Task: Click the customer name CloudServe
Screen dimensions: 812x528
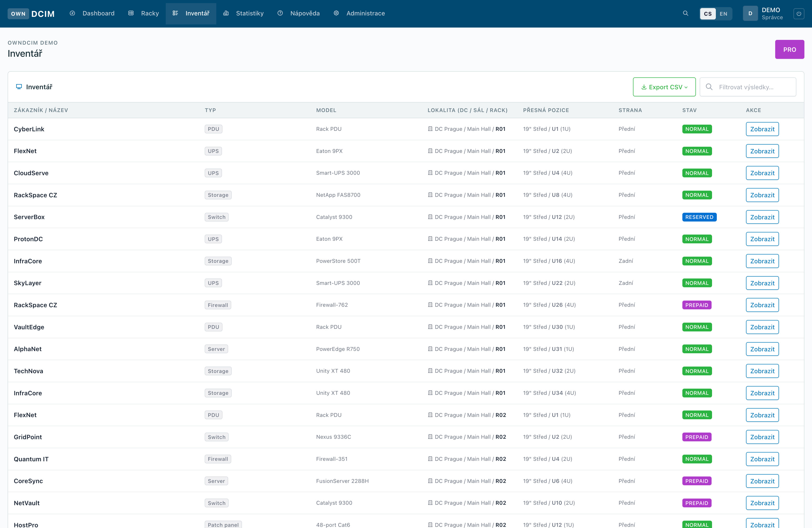Action: pos(31,173)
